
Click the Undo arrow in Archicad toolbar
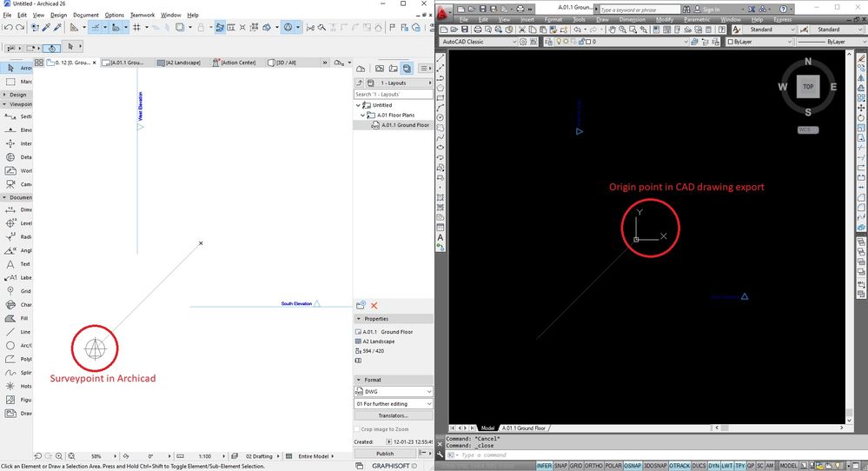pyautogui.click(x=8, y=27)
